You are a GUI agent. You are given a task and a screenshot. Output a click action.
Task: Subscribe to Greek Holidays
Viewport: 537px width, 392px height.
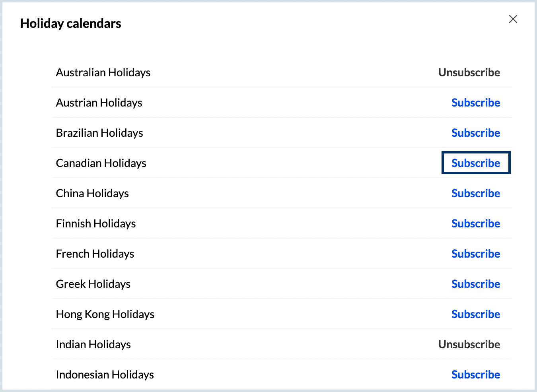475,284
